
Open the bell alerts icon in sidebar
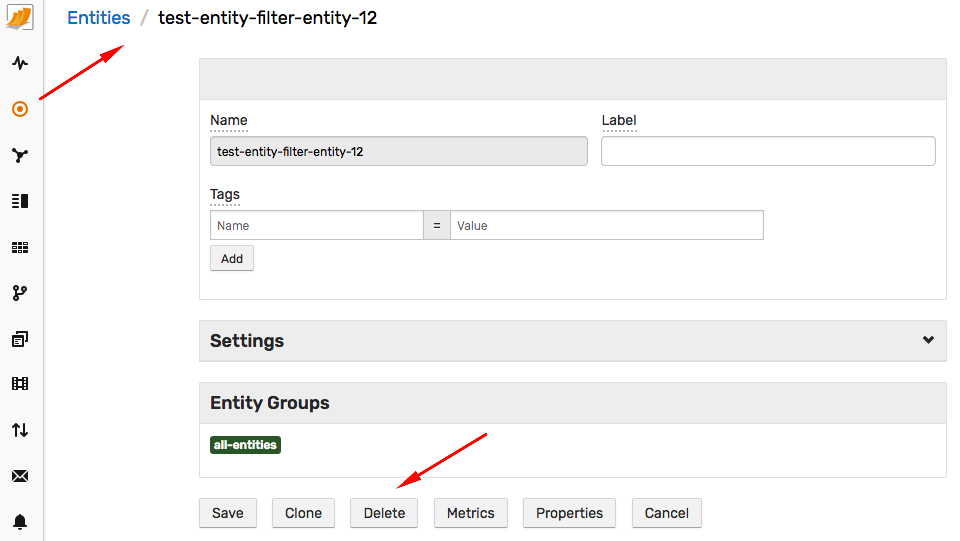coord(20,521)
